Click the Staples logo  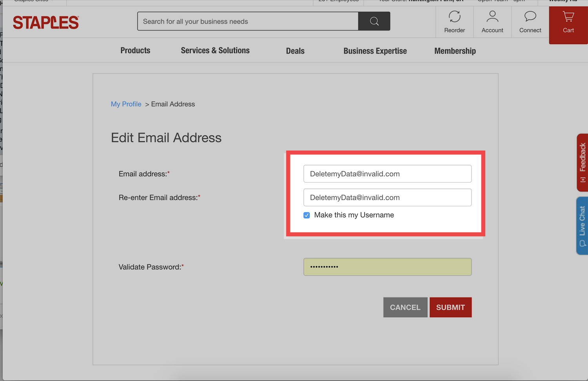click(x=46, y=22)
